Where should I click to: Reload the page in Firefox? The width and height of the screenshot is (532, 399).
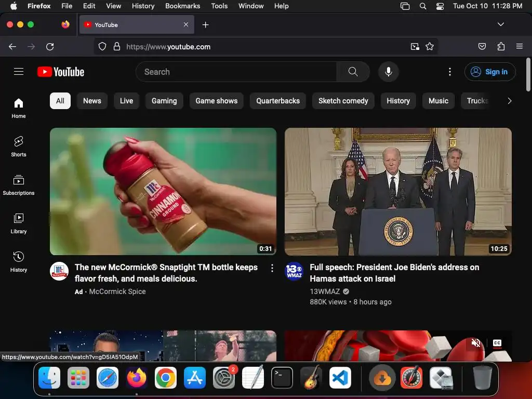tap(50, 46)
